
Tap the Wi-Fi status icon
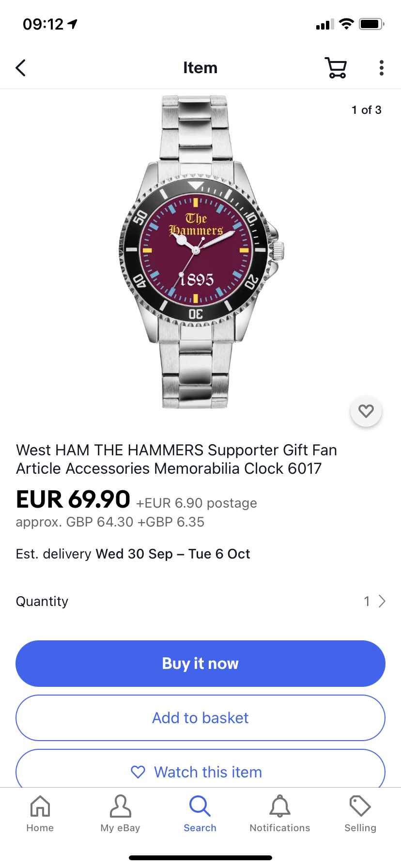point(346,24)
